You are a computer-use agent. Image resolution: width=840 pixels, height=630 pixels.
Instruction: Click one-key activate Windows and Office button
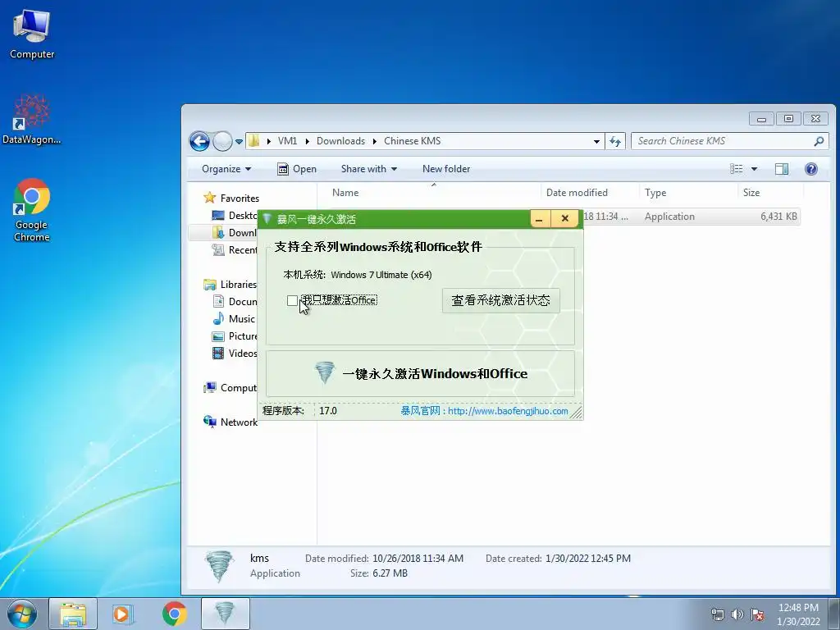tap(421, 373)
